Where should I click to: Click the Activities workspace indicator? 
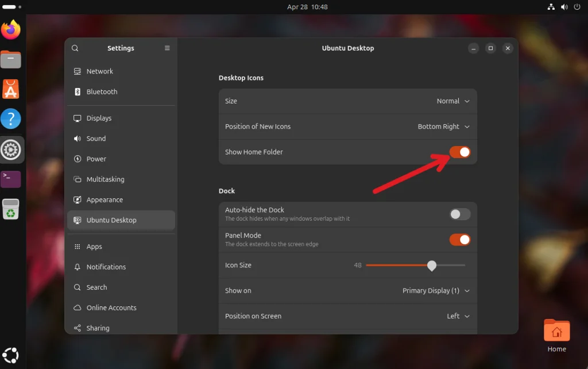tap(11, 7)
